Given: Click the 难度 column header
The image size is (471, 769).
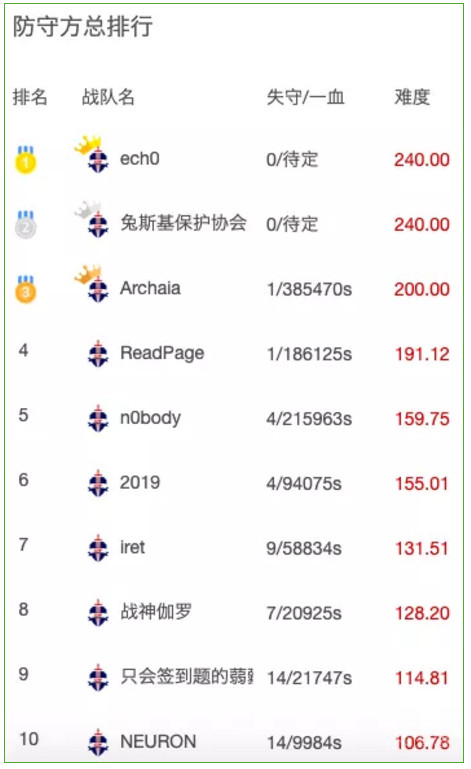Looking at the screenshot, I should (412, 97).
